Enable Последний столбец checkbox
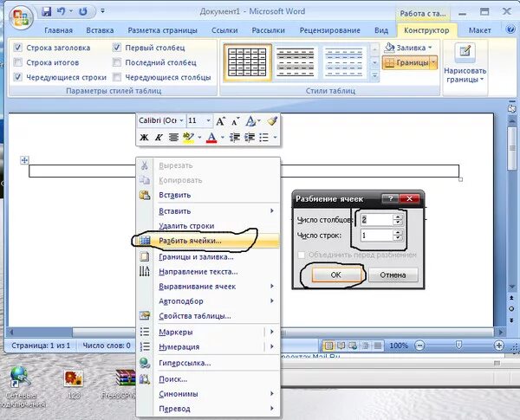This screenshot has width=520, height=420. pyautogui.click(x=117, y=62)
